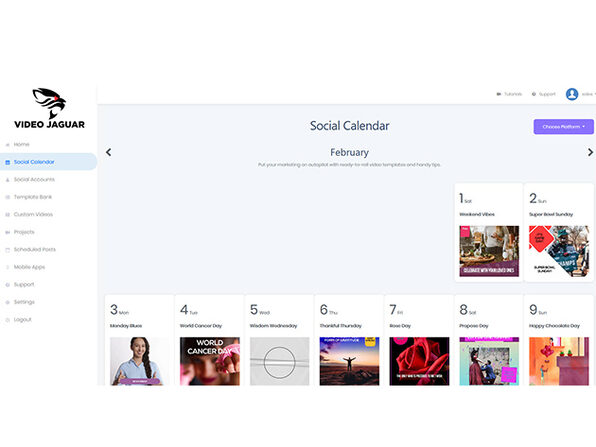
Task: Click the Home icon in the sidebar
Action: [x=7, y=145]
